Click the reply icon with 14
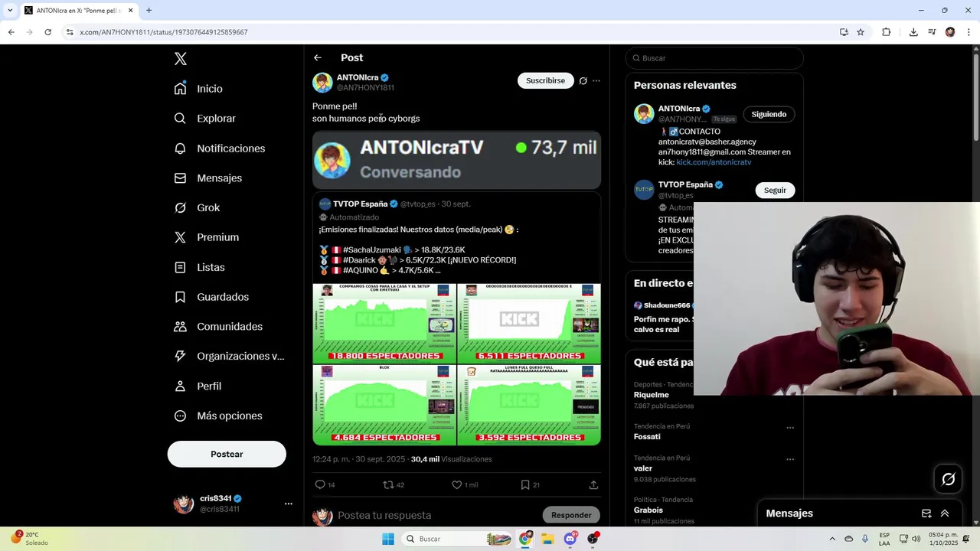 point(320,484)
